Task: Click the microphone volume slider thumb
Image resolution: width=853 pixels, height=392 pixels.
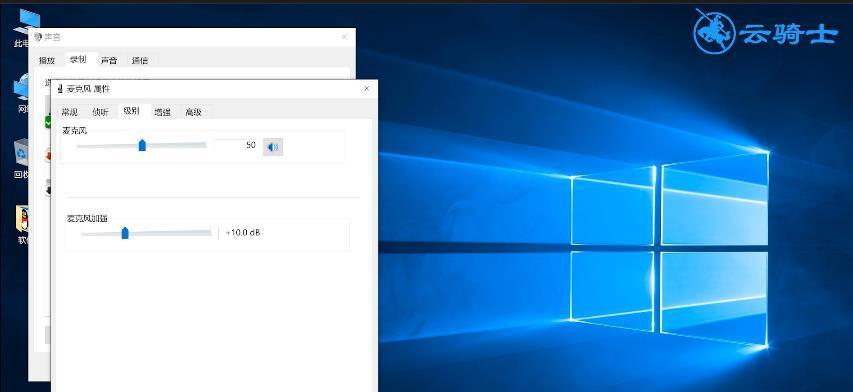Action: click(143, 145)
